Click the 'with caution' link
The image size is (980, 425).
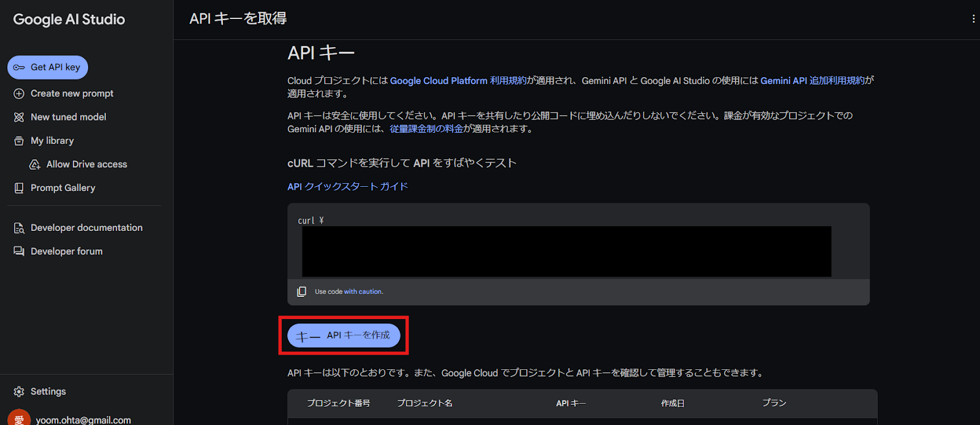[363, 291]
